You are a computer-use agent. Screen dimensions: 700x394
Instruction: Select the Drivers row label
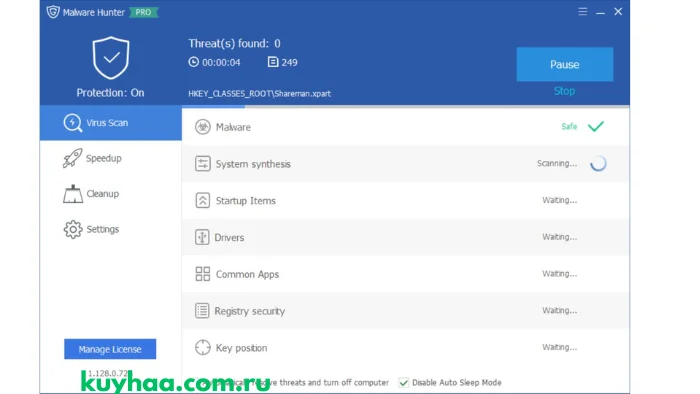point(229,237)
